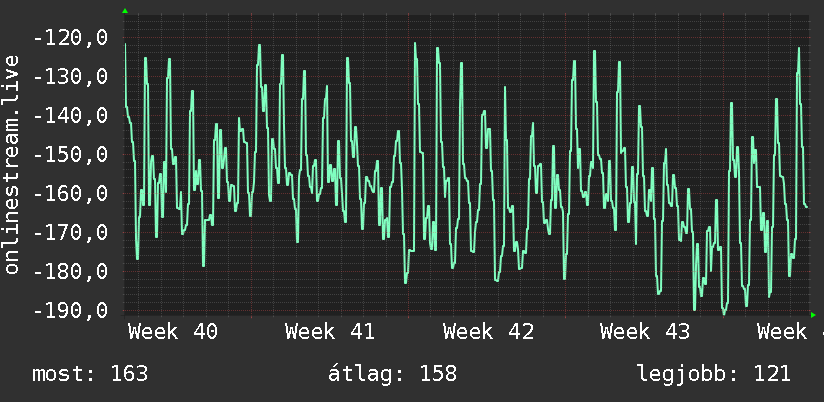Click the -160,0 y-axis label
Screen dimensions: 824x402
(x=70, y=194)
